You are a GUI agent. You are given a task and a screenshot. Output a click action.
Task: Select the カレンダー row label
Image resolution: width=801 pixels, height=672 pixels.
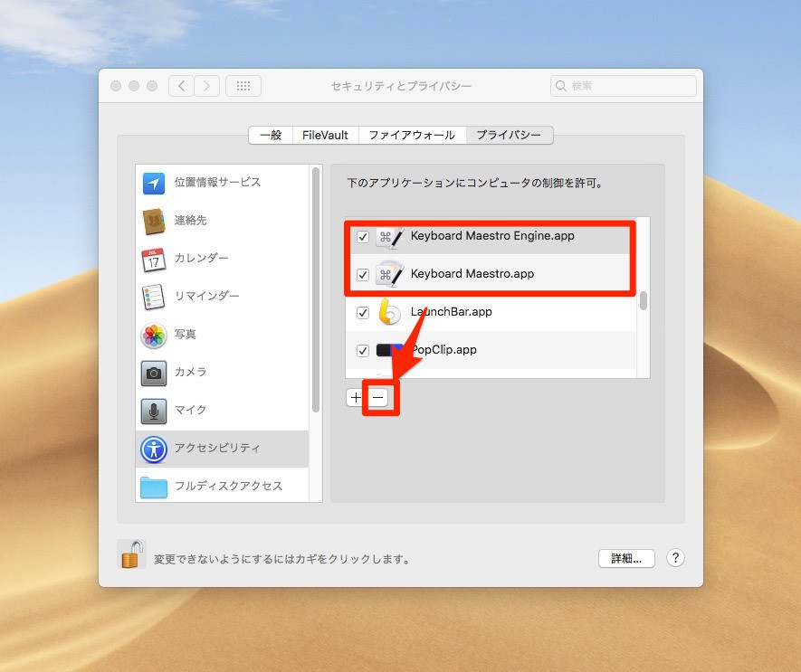tap(201, 258)
